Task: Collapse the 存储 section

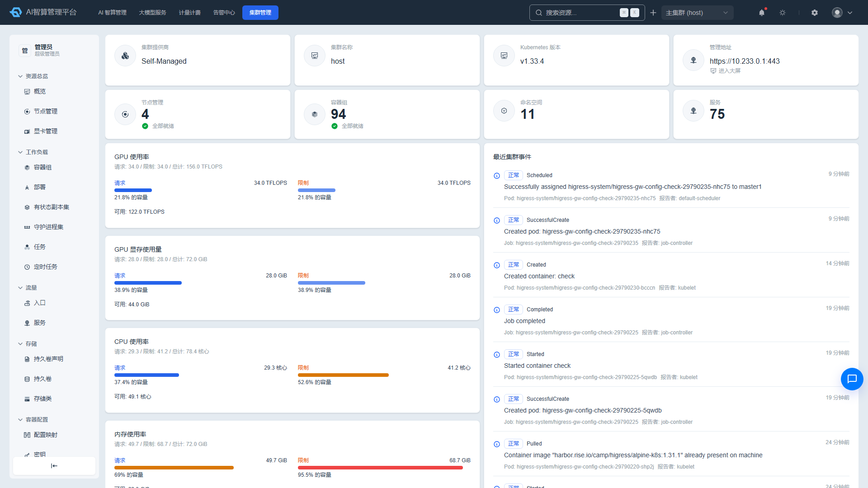Action: coord(28,343)
